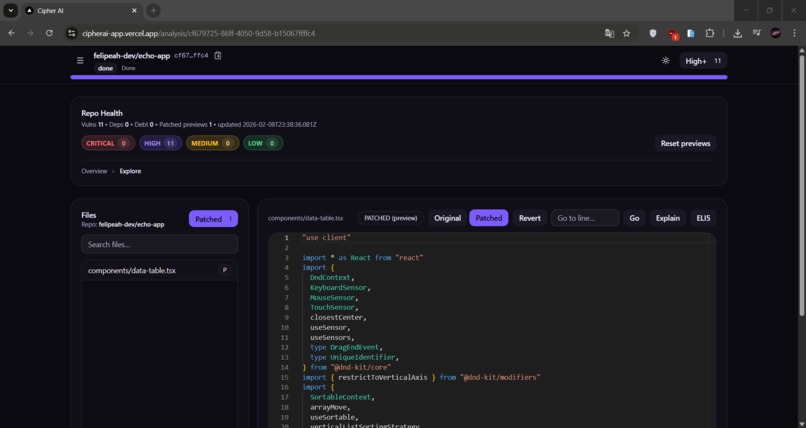Close the Cipher AI tab

(x=134, y=10)
